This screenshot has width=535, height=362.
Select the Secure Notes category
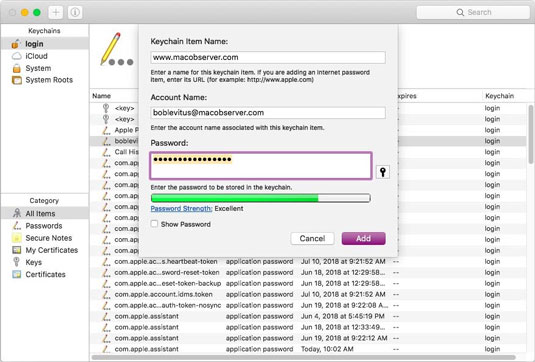(44, 238)
